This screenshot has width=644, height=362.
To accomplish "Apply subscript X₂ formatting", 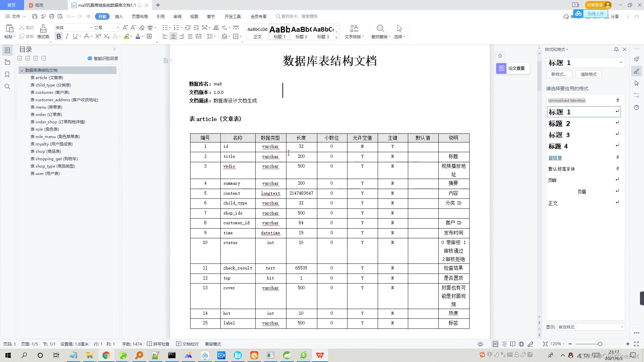I will [x=107, y=36].
